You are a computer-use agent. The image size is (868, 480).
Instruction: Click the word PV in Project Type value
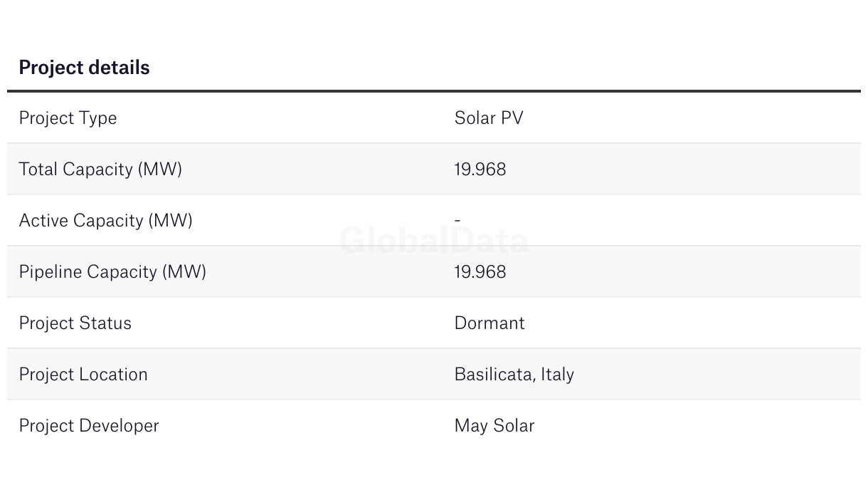coord(512,118)
